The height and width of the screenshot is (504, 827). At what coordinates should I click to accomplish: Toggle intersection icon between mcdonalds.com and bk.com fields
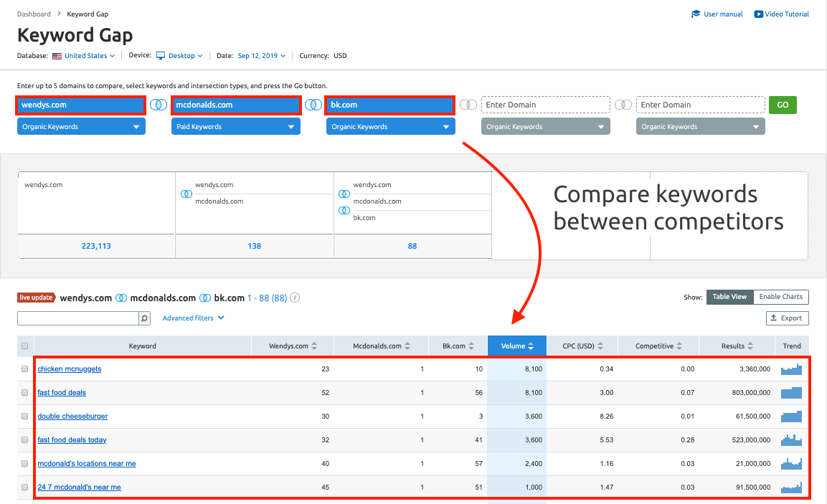[x=313, y=105]
